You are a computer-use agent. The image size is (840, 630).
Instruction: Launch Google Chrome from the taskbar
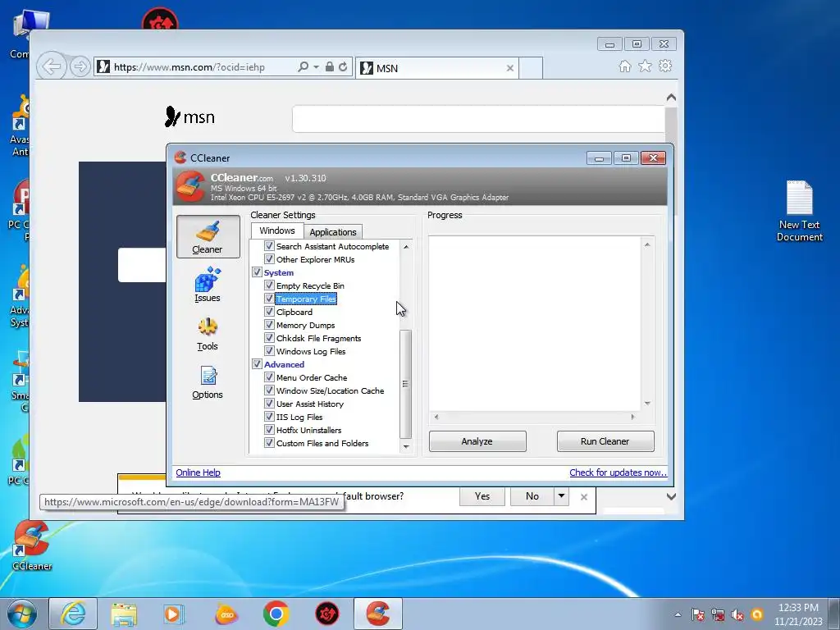coord(276,614)
